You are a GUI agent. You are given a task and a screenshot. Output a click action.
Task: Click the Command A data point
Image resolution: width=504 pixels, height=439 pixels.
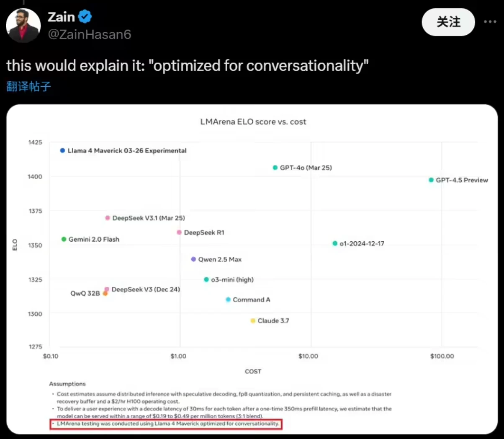click(x=228, y=300)
